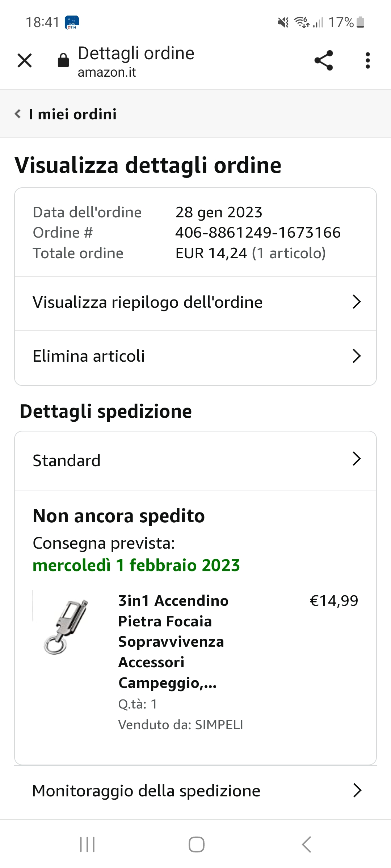Tap the TIM notification icon in status bar

click(72, 22)
